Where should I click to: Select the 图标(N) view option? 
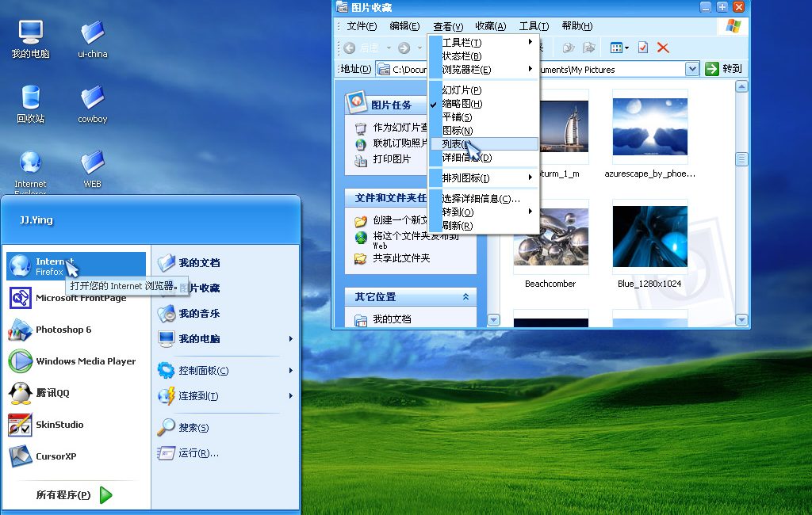point(484,131)
